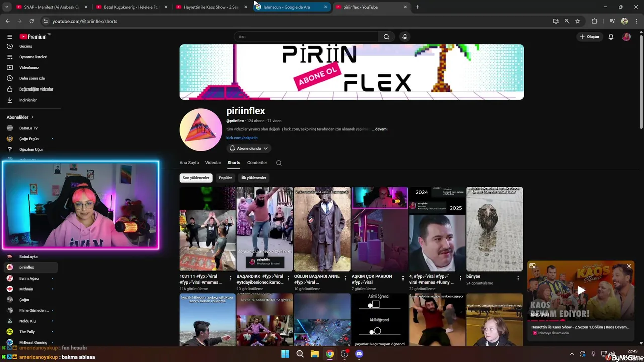Open options for AŞKIM ÇOK PARDON short
This screenshot has width=644, height=362.
pos(403,278)
